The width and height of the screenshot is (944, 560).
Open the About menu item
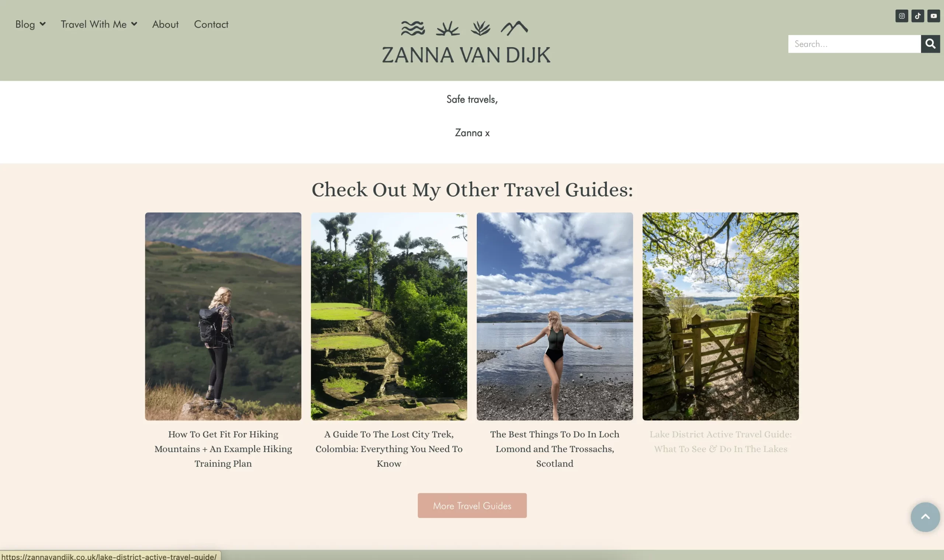point(166,24)
